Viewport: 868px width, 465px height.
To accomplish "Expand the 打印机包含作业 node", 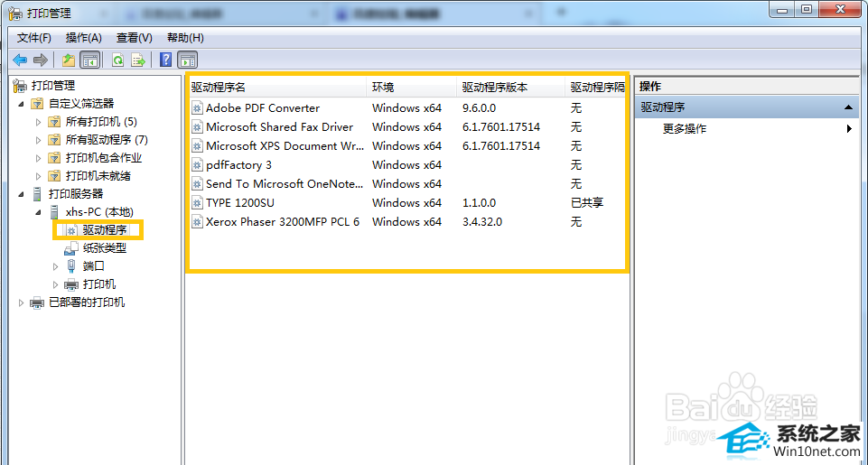I will pos(38,158).
